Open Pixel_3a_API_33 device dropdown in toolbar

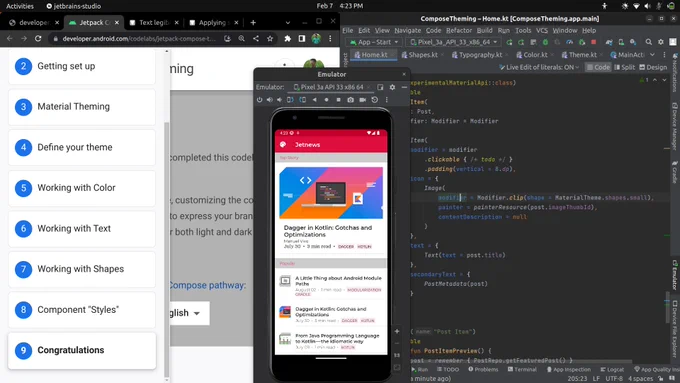tap(453, 42)
